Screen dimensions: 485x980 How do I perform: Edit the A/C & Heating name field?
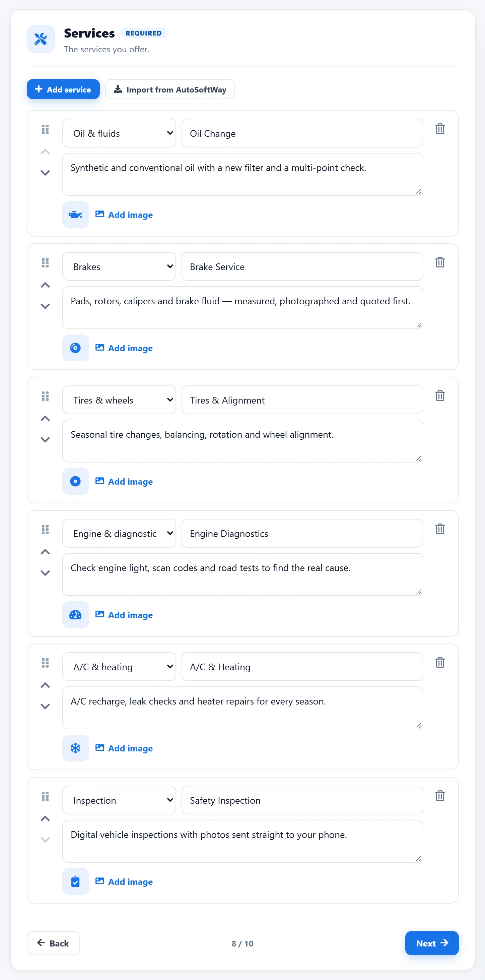pos(302,667)
